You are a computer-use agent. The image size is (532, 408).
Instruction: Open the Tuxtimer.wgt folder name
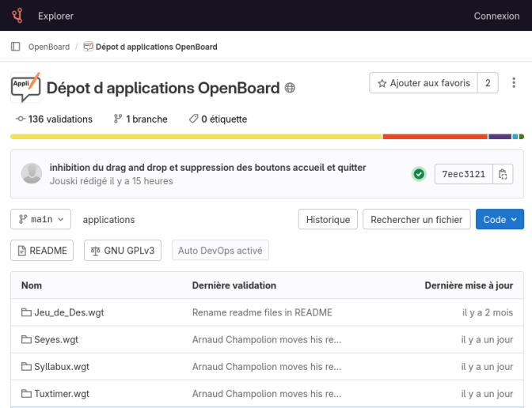pos(62,394)
